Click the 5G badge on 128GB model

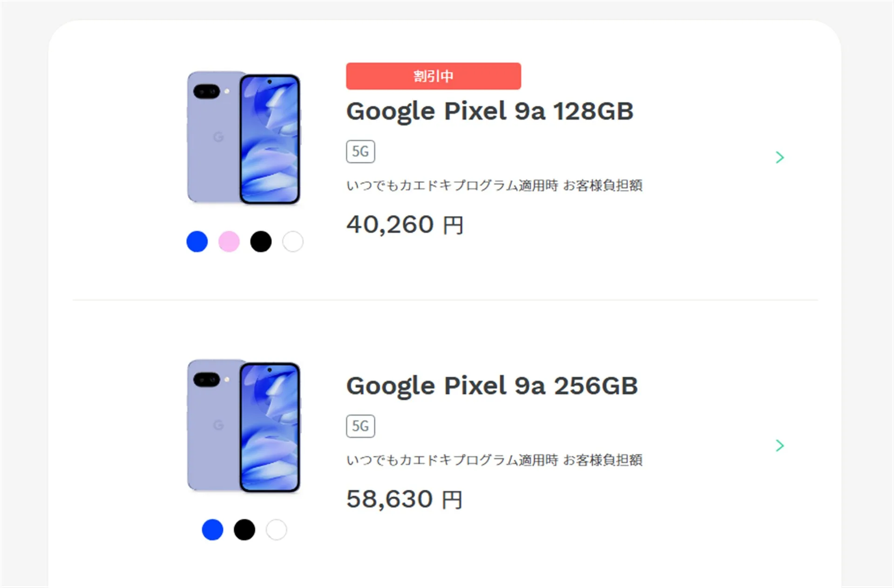(360, 151)
